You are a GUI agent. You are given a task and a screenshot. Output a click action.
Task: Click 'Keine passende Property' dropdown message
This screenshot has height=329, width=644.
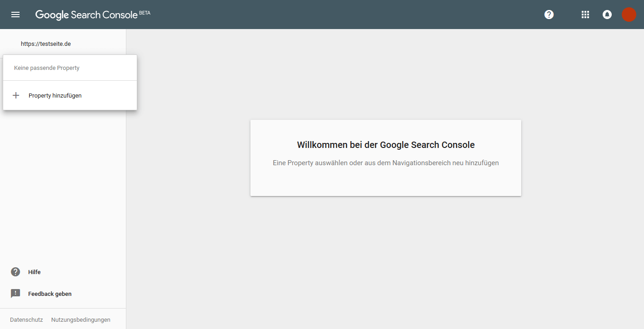point(47,68)
